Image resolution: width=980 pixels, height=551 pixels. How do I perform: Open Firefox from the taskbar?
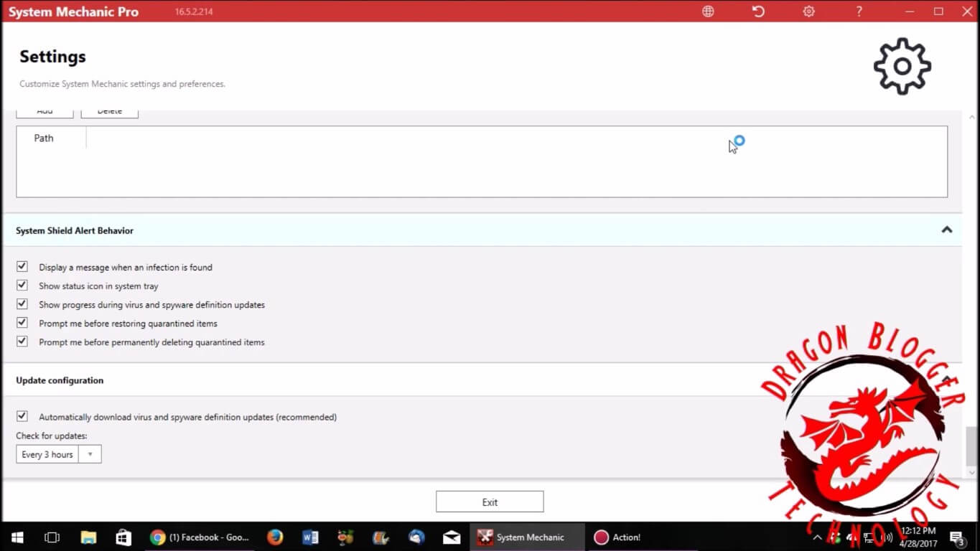point(274,537)
